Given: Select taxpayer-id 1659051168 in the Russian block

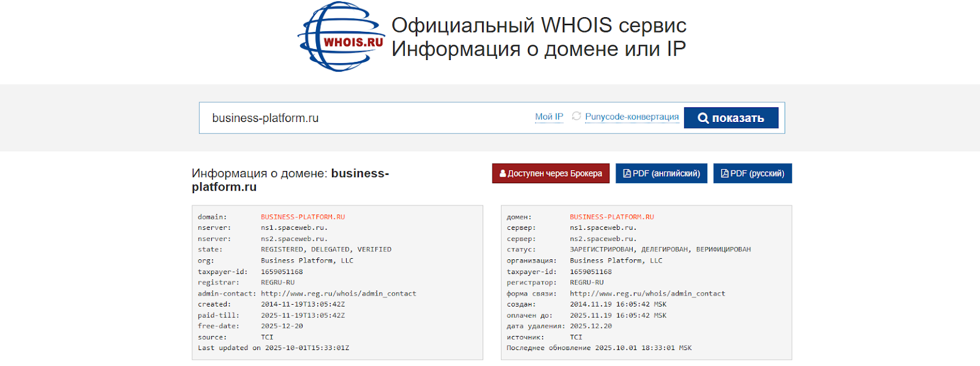Looking at the screenshot, I should pos(591,272).
